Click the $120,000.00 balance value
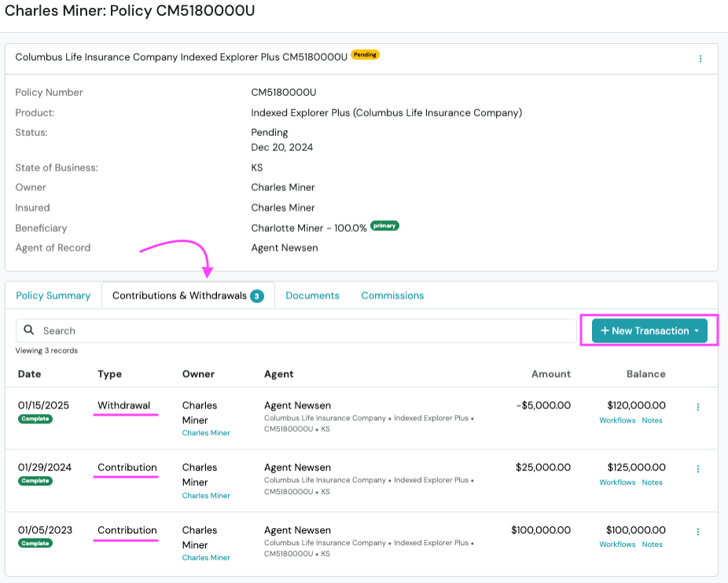This screenshot has height=583, width=728. [637, 405]
